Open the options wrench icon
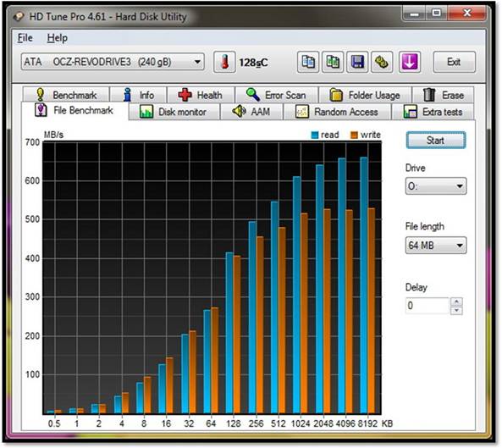The height and width of the screenshot is (448, 502). pyautogui.click(x=382, y=62)
